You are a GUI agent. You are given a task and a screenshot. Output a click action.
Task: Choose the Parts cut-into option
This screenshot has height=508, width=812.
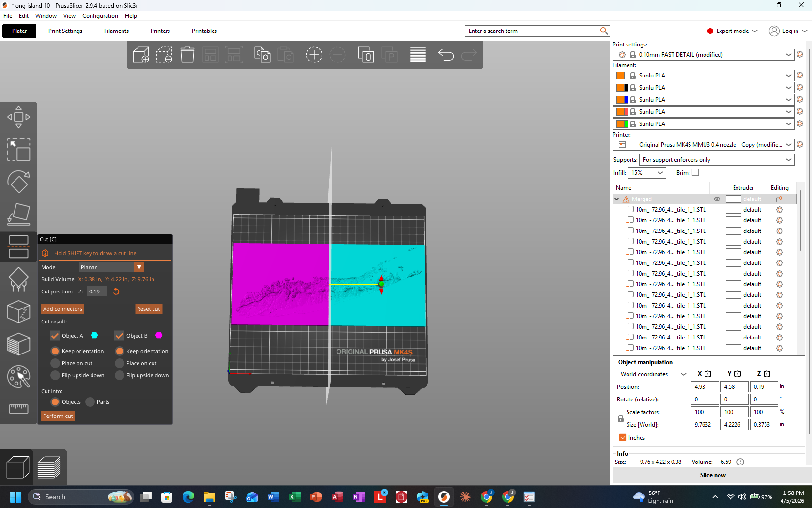pyautogui.click(x=90, y=402)
